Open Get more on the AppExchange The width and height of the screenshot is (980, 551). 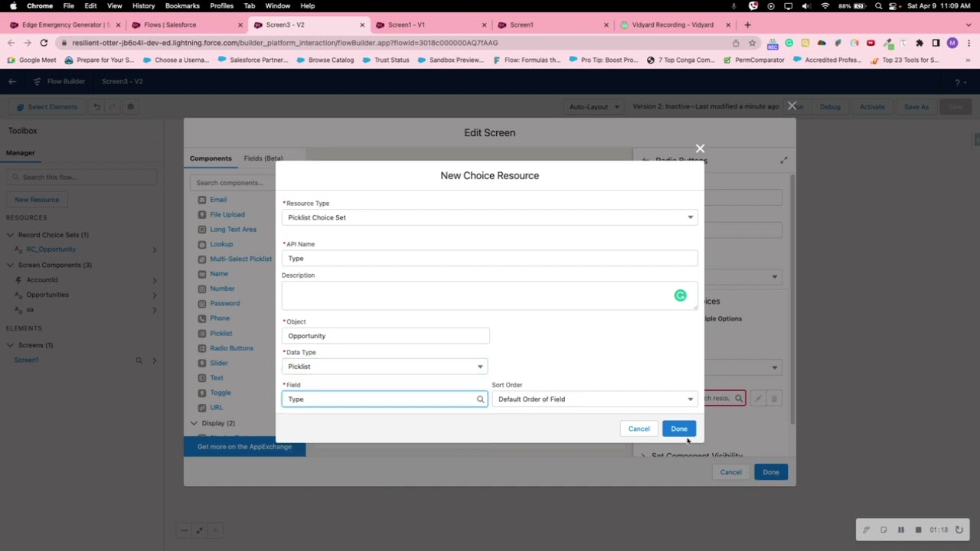point(244,447)
